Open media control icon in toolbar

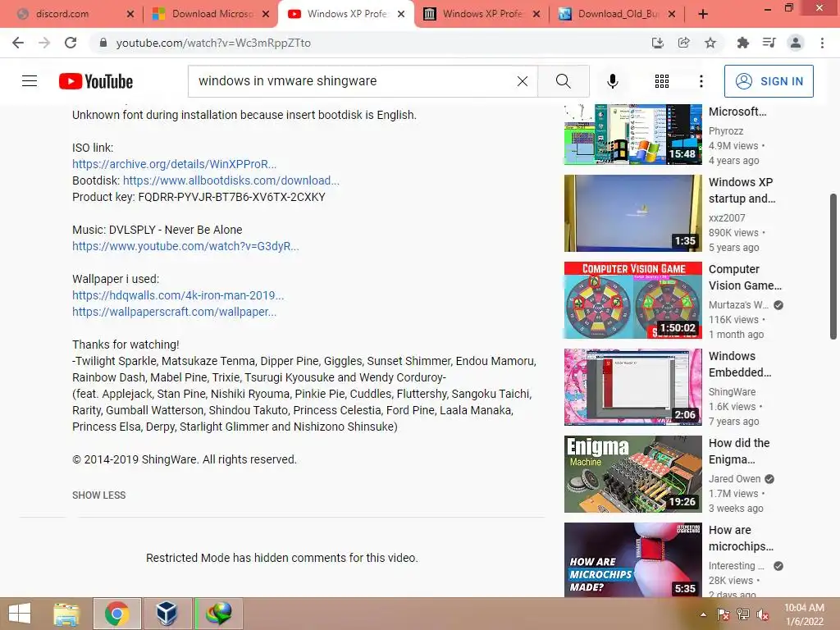point(769,43)
